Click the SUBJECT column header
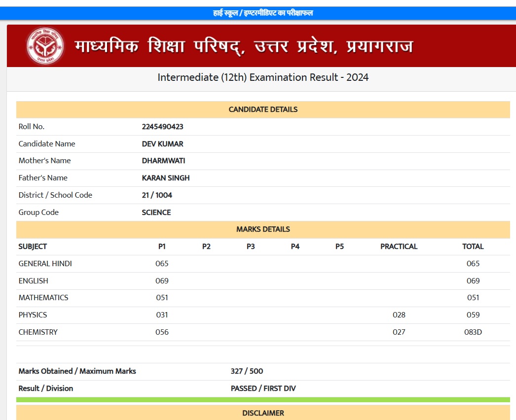The height and width of the screenshot is (420, 516). point(33,246)
